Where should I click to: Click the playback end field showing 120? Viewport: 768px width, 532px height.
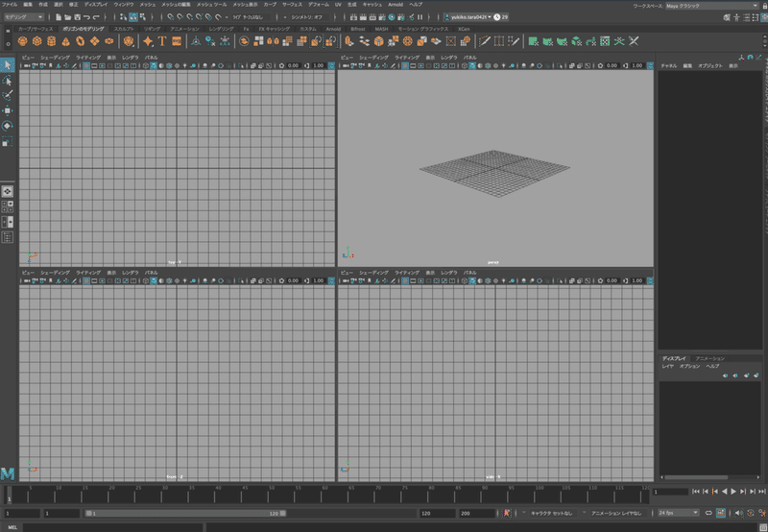tap(437, 514)
